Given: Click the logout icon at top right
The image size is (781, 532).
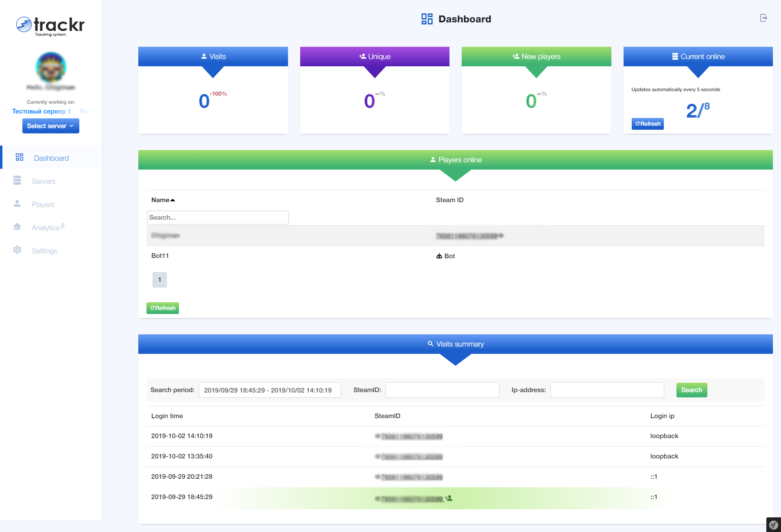Looking at the screenshot, I should [764, 18].
